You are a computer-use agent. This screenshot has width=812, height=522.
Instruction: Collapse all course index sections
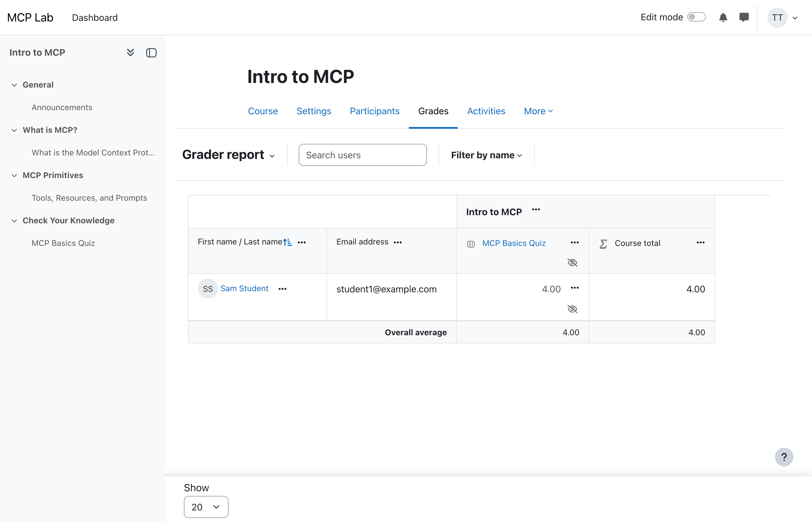pos(130,52)
